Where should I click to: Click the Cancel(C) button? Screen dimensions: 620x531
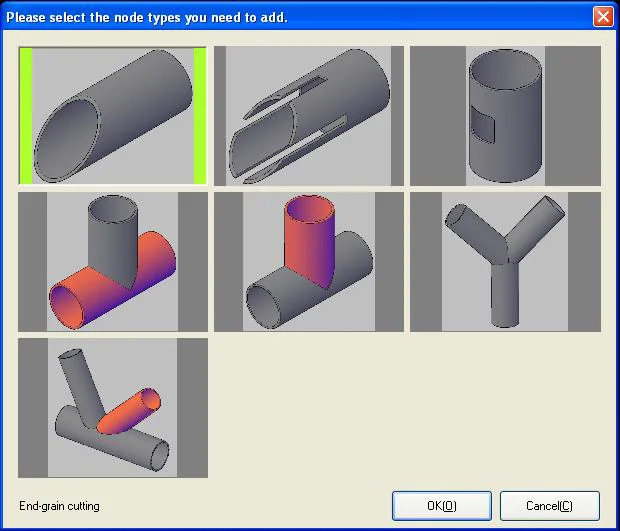click(550, 506)
